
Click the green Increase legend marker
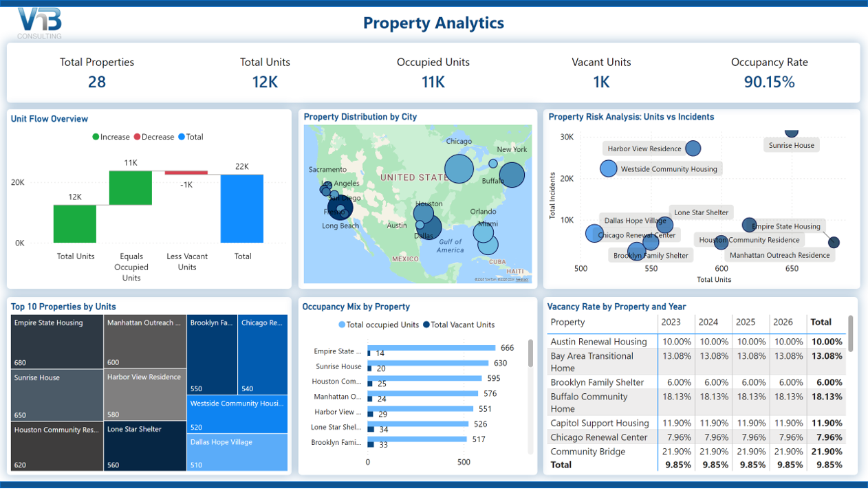(x=96, y=137)
